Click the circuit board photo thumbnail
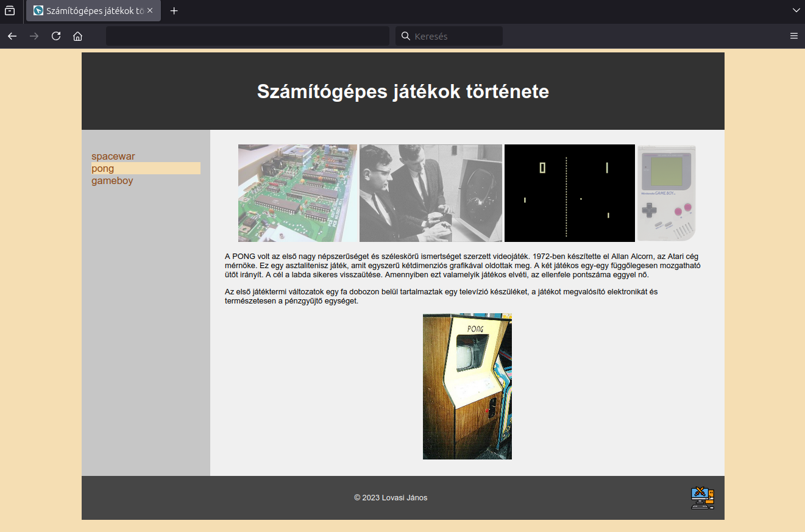Image resolution: width=805 pixels, height=532 pixels. (x=297, y=193)
